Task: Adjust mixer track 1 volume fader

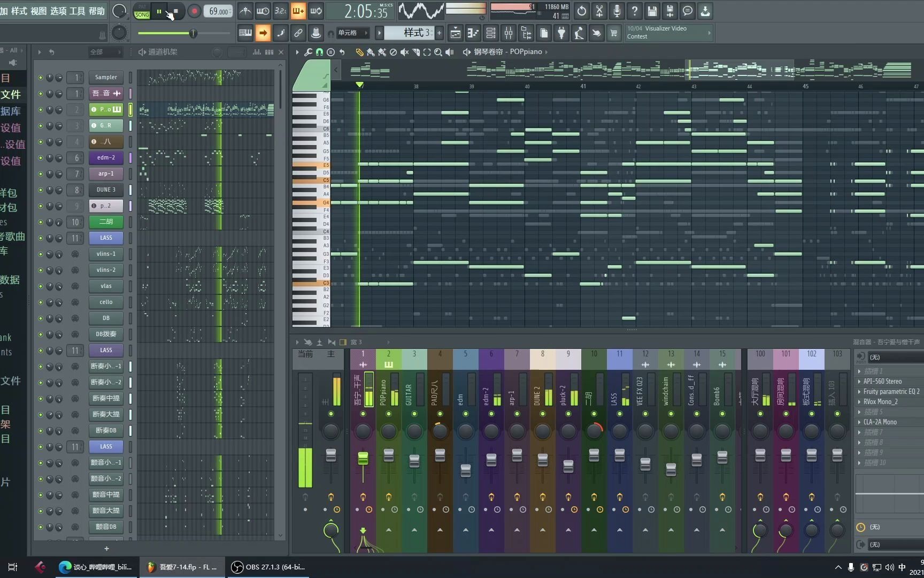Action: 363,458
